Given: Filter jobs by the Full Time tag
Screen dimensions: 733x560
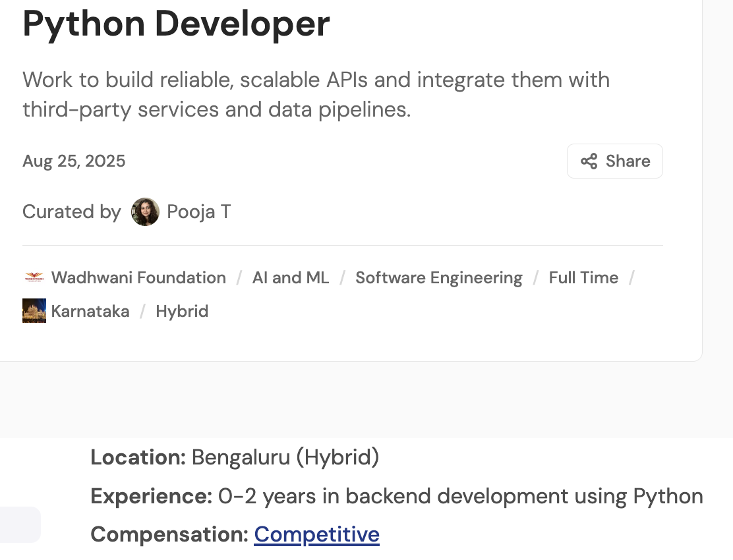Looking at the screenshot, I should 583,277.
